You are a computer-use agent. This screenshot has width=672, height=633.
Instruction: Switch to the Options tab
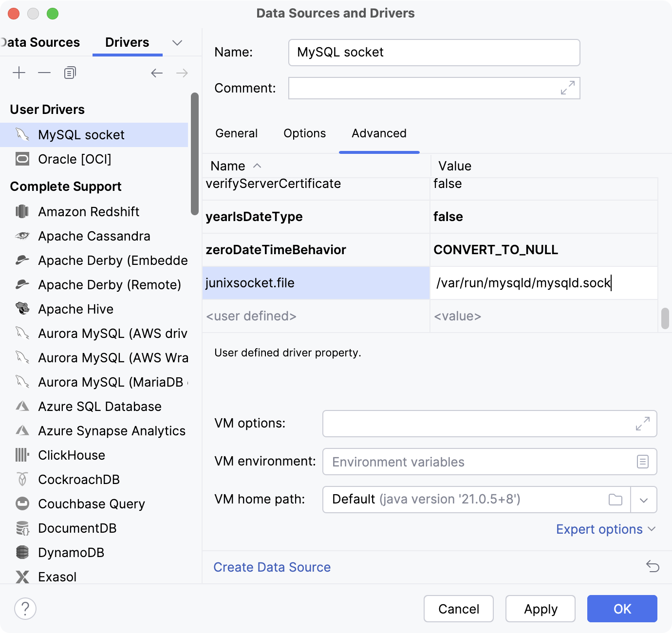304,133
